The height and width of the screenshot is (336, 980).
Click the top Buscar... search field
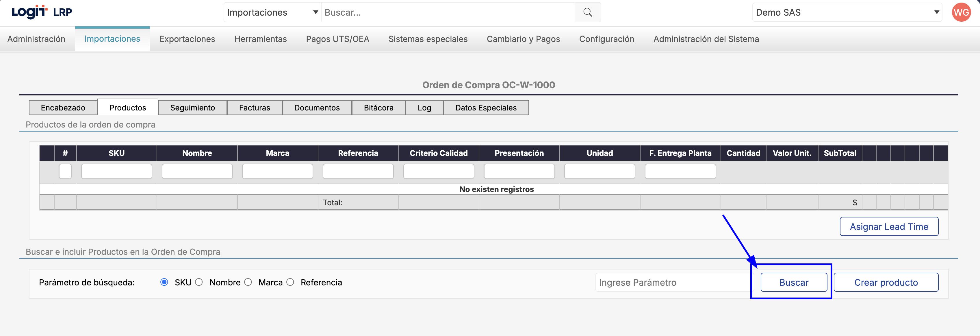[x=448, y=12]
